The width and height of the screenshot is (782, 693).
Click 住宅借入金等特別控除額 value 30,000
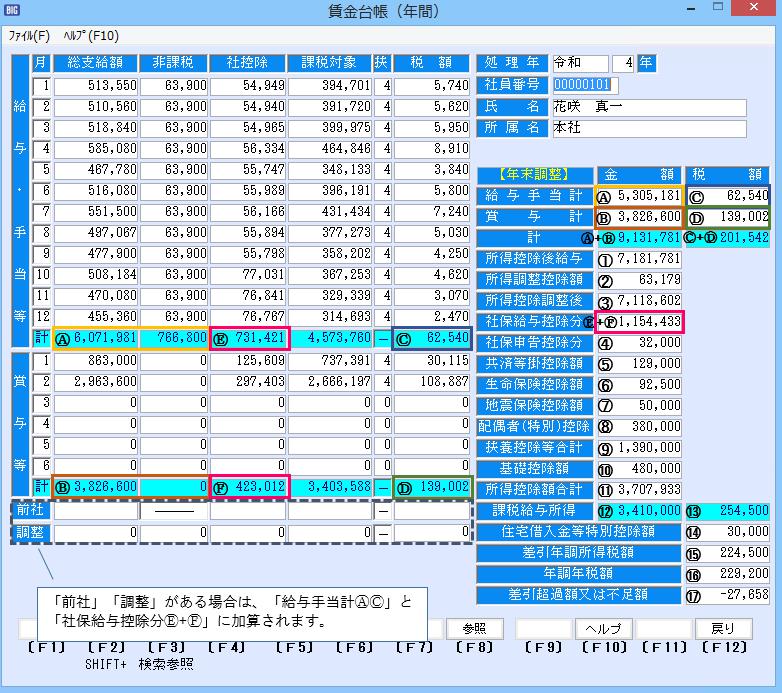click(727, 531)
